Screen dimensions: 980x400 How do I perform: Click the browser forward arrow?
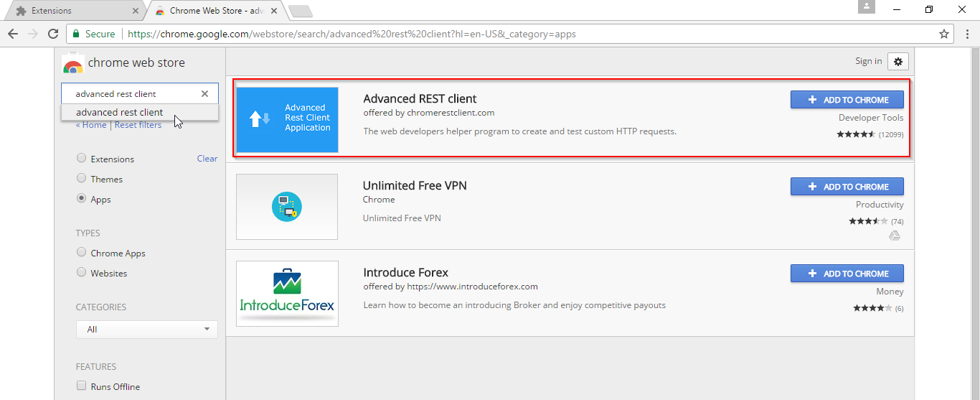(x=33, y=34)
